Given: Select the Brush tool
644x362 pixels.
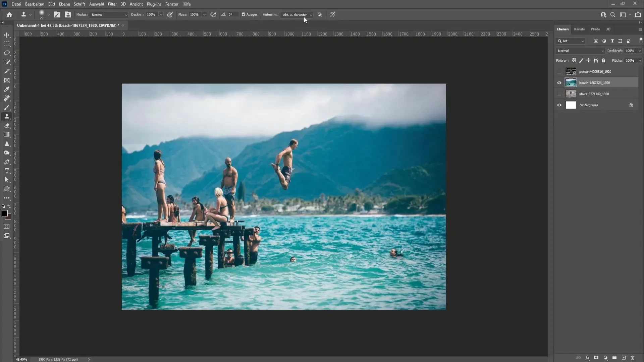Looking at the screenshot, I should click(x=7, y=107).
